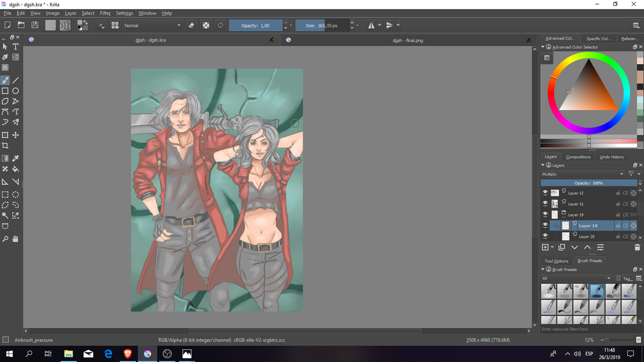Select the Fill bucket tool
Image resolution: width=644 pixels, height=362 pixels.
16,169
